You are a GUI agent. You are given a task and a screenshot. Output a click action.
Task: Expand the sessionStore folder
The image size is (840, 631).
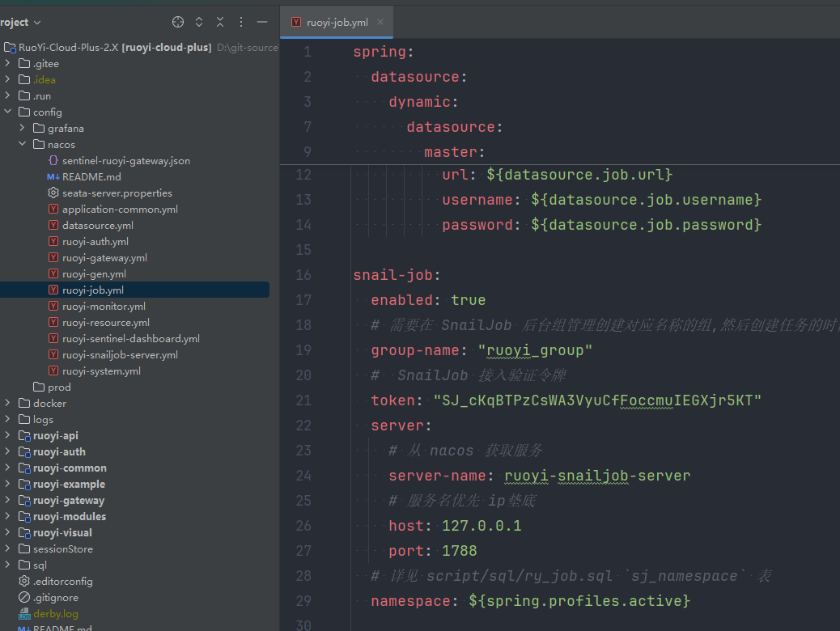[7, 548]
